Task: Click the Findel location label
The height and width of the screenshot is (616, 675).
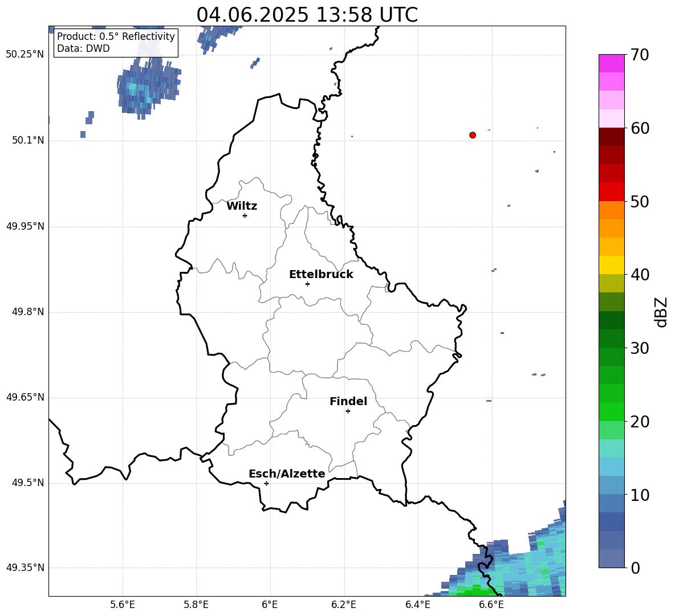Action: [348, 402]
